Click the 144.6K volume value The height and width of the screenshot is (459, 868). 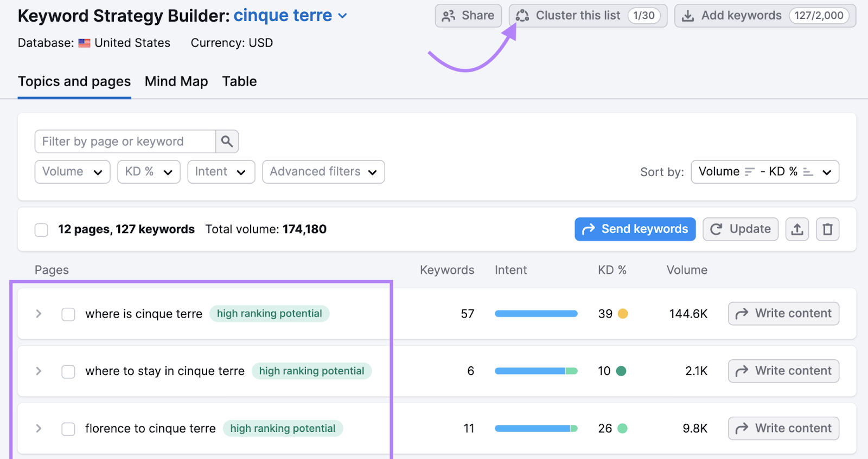coord(688,314)
